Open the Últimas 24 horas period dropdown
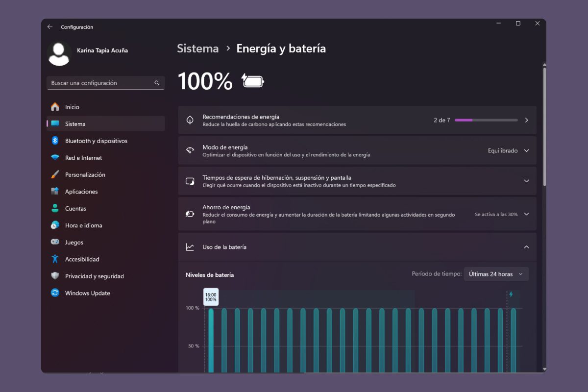The height and width of the screenshot is (392, 588). (x=496, y=274)
